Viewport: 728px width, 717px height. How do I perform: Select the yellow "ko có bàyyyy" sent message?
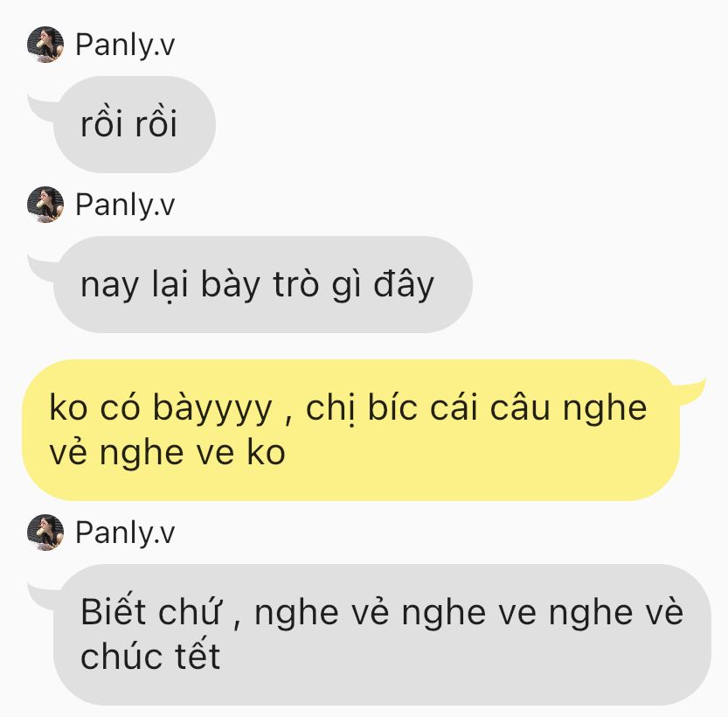click(x=351, y=430)
